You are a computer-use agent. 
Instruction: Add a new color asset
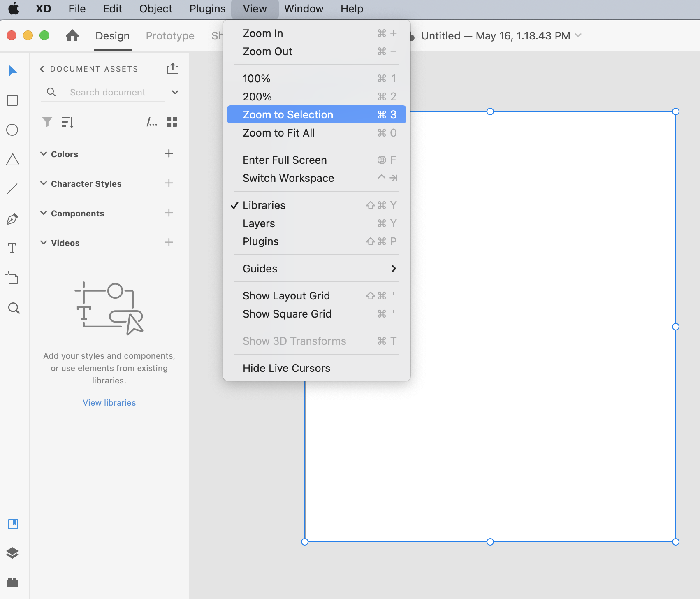[169, 154]
